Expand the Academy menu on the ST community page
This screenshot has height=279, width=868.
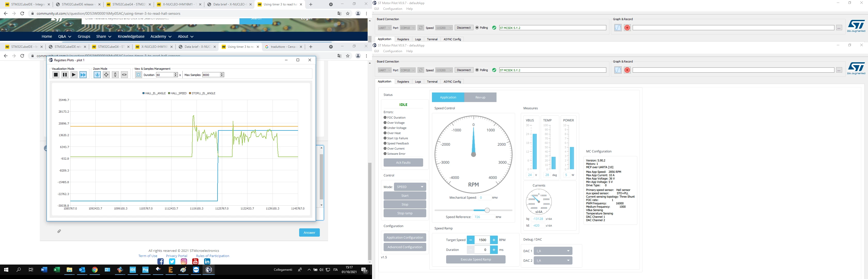tap(161, 36)
